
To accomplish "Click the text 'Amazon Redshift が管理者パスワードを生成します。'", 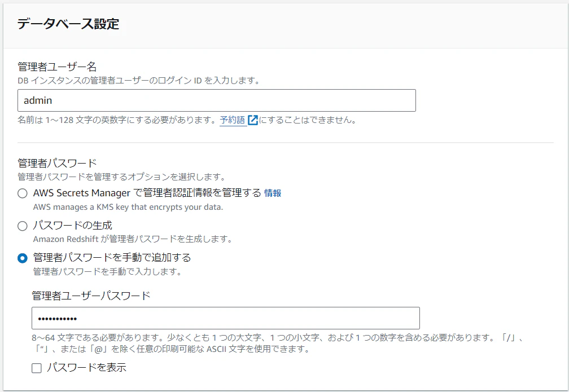I will 133,239.
